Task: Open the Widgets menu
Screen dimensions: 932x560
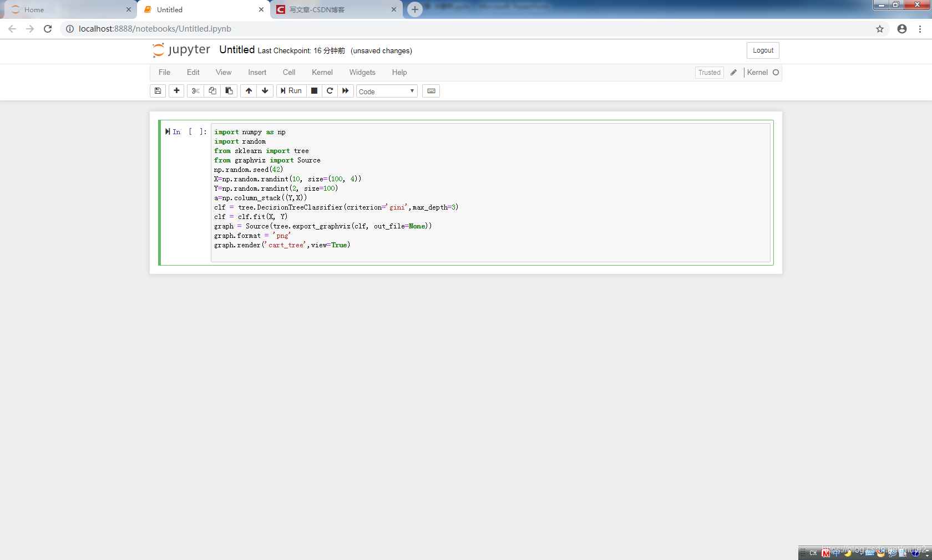Action: pyautogui.click(x=362, y=73)
